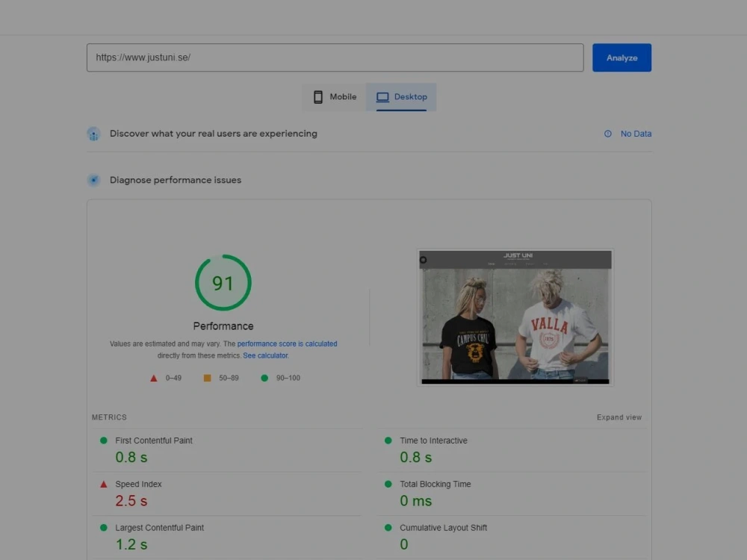
Task: Focus the URL input field
Action: pyautogui.click(x=335, y=57)
